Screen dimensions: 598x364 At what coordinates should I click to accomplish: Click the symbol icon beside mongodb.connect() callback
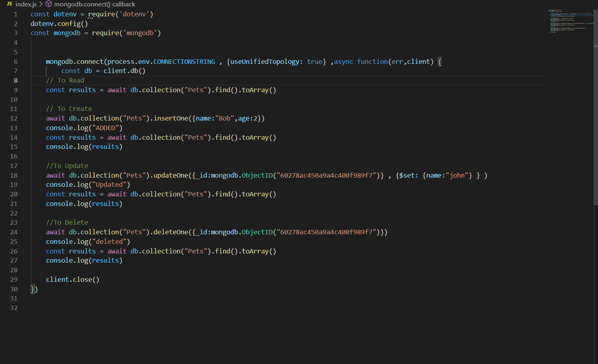[x=48, y=4]
